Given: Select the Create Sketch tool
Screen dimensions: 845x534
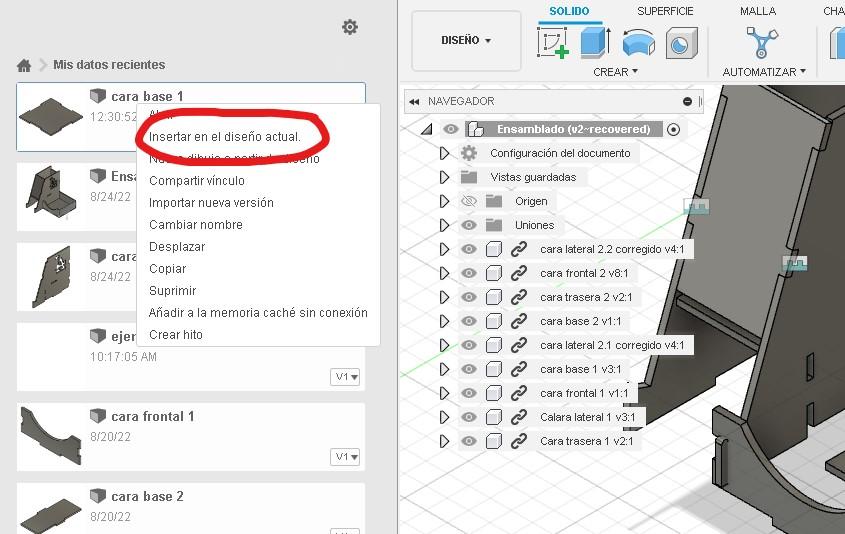Looking at the screenshot, I should [x=553, y=43].
